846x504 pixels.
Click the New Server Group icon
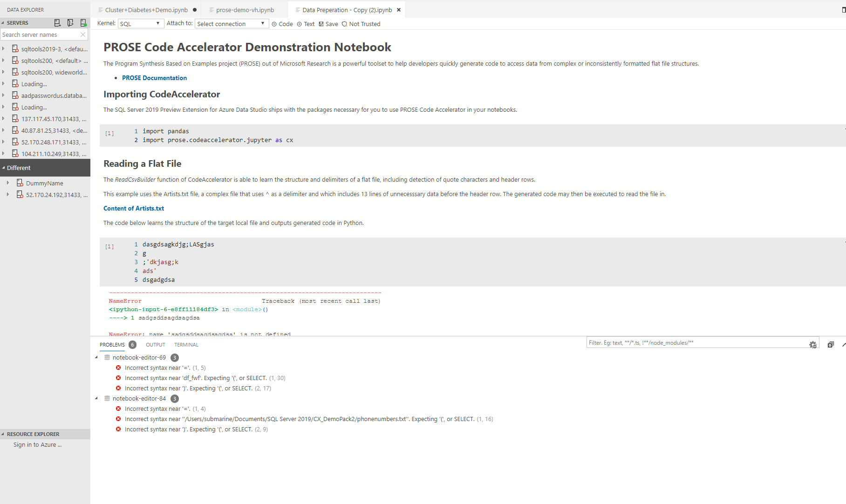(70, 23)
